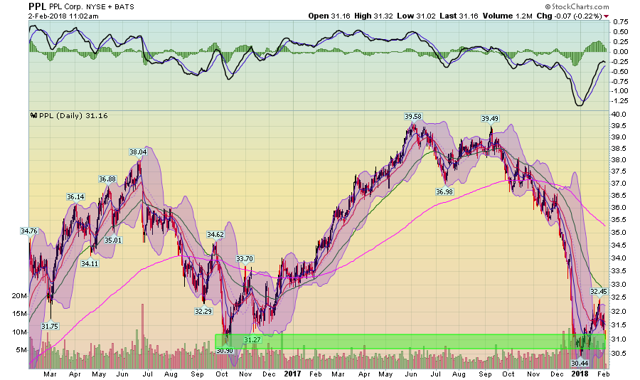Click the 39.58 peak price label
Viewport: 640px width, 380px height.
413,117
